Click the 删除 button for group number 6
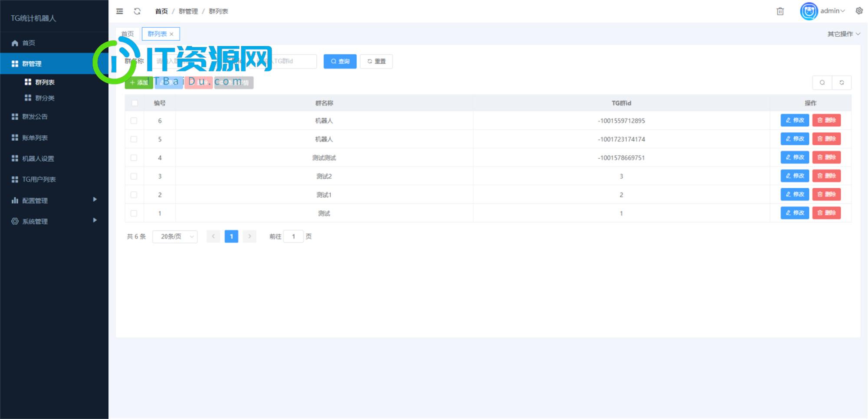Screen dimensions: 868x419 click(826, 120)
